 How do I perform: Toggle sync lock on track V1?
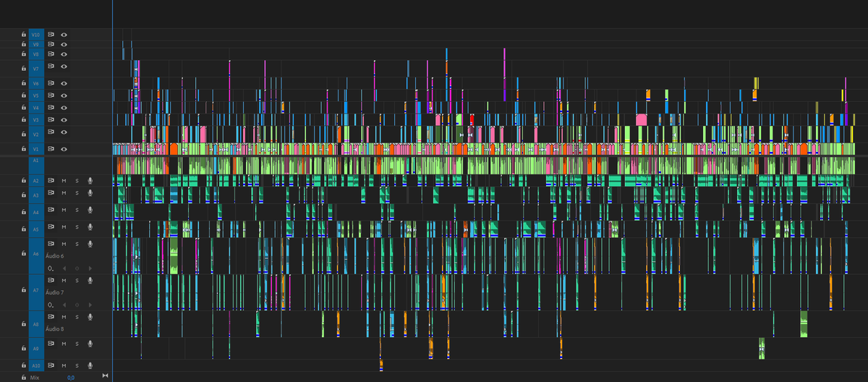coord(51,149)
